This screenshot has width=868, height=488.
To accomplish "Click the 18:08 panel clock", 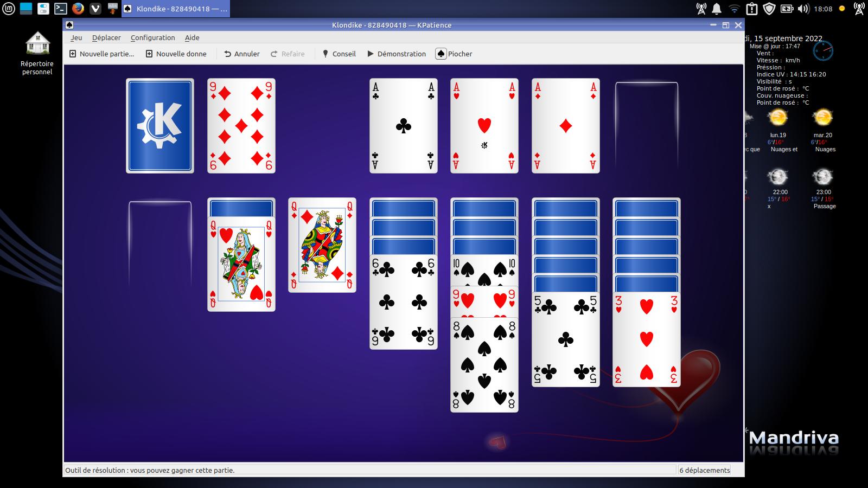I will (x=823, y=9).
